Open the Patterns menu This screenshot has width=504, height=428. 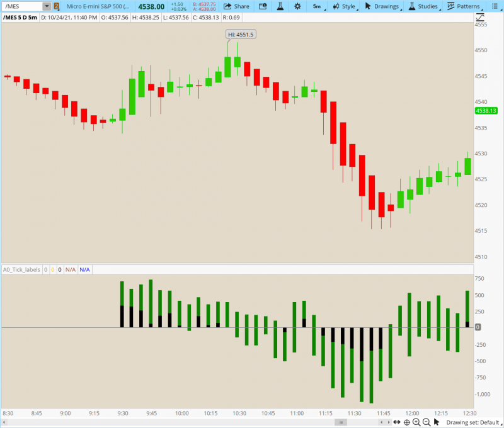(465, 6)
